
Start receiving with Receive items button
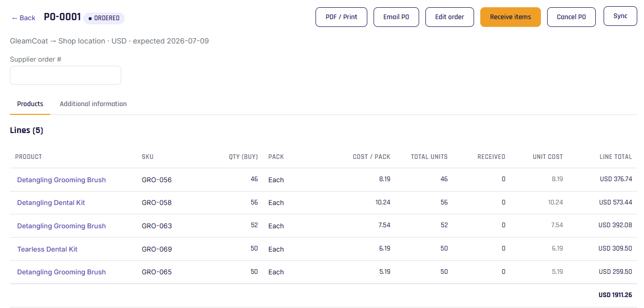[510, 17]
